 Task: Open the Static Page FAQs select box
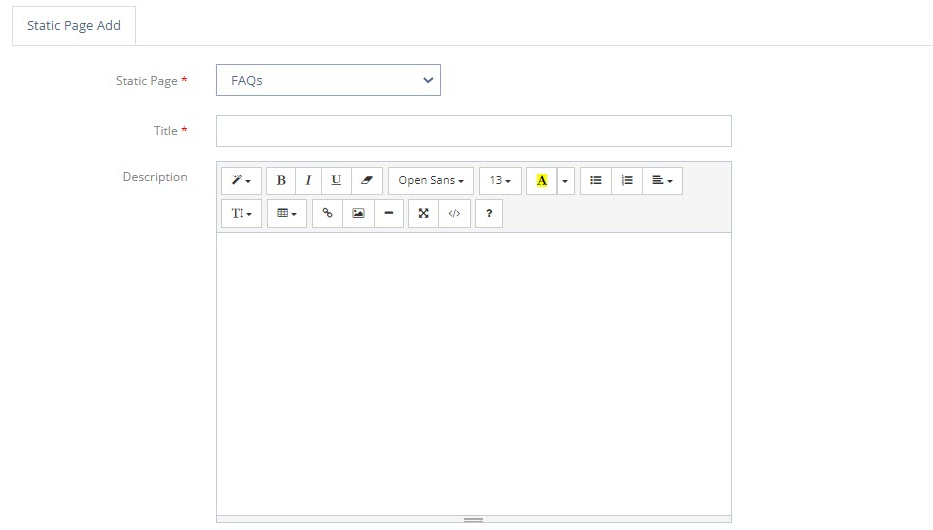328,80
